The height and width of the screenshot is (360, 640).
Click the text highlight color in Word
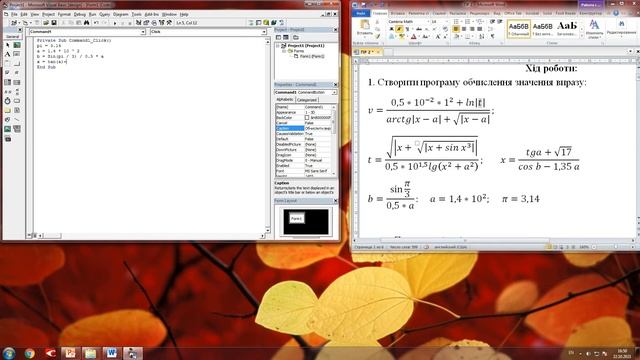pos(401,36)
